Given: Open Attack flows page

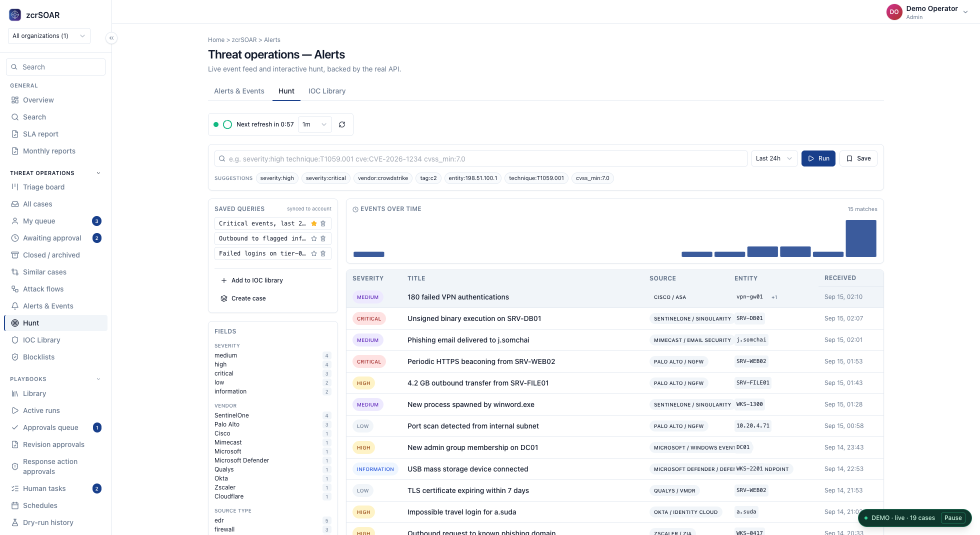Looking at the screenshot, I should click(x=55, y=289).
